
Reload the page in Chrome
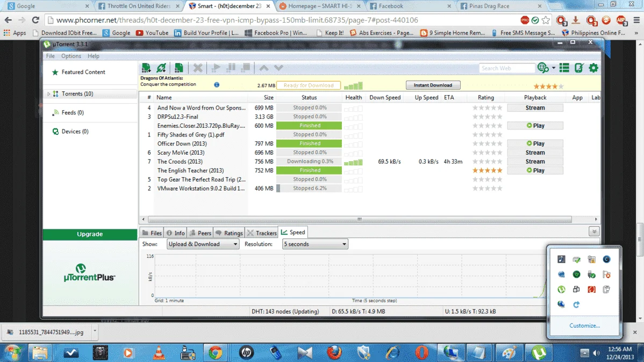click(35, 20)
